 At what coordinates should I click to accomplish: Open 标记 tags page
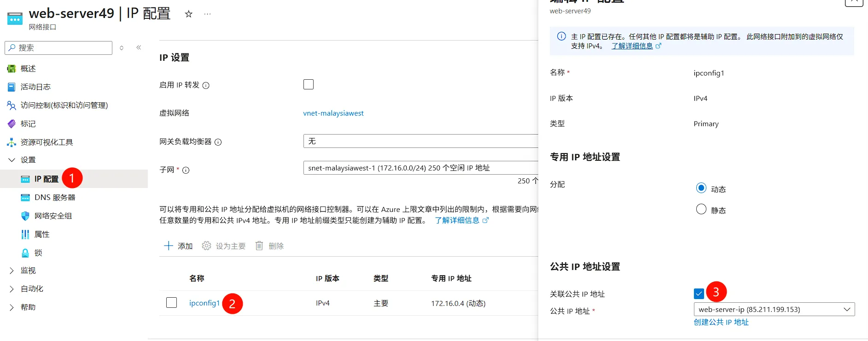[x=28, y=124]
